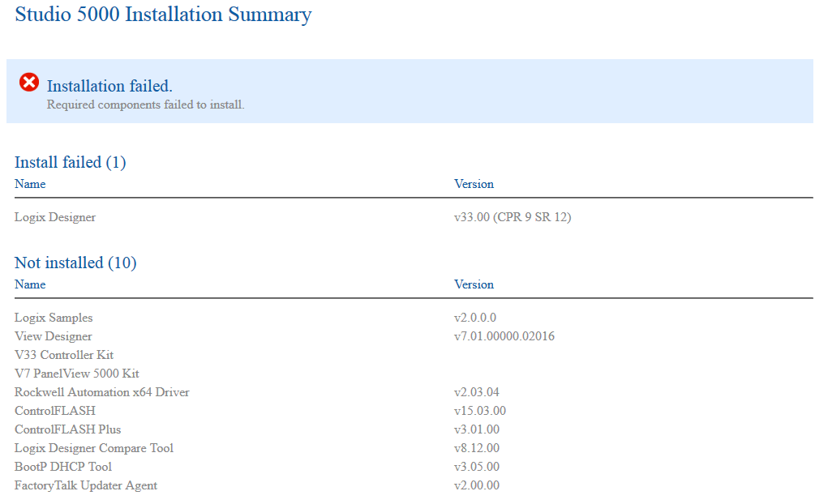This screenshot has height=504, width=815.
Task: Select the ControlFLASH Plus entry
Action: tap(68, 429)
